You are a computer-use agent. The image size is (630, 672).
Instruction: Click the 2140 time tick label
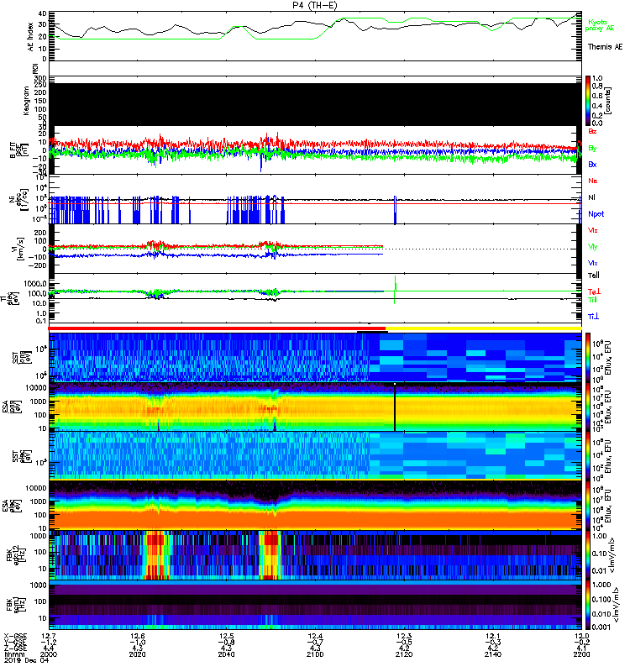(493, 654)
